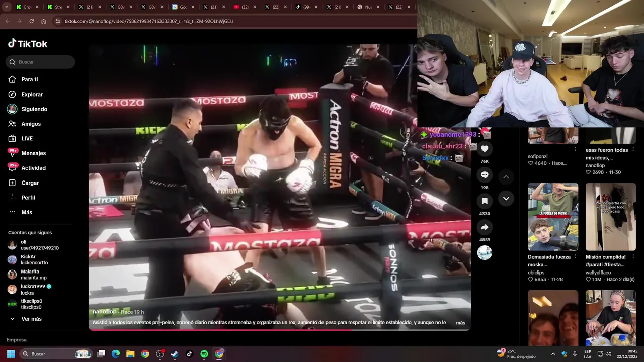Expand the caption with más
Screen dimensions: 644x362
(x=460, y=323)
